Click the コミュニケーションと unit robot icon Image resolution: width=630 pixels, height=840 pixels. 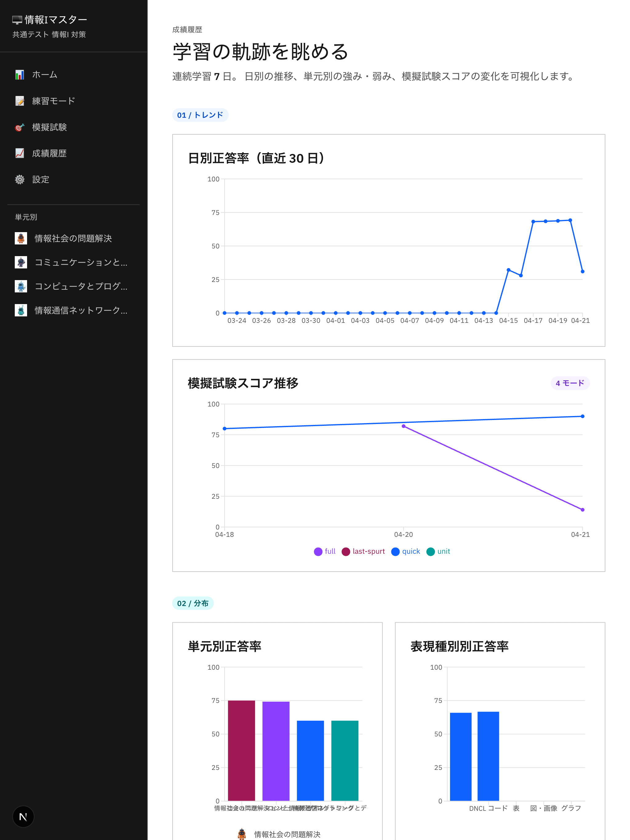21,262
